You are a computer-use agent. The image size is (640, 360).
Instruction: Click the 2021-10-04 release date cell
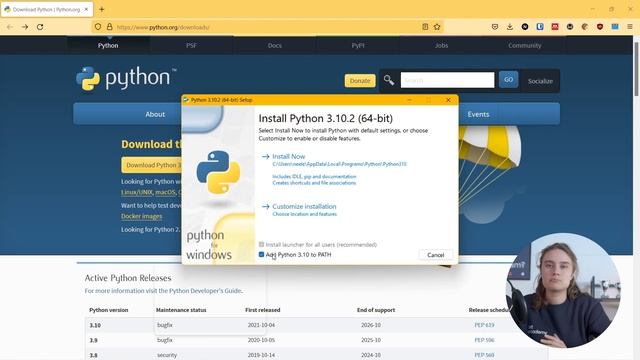(261, 325)
